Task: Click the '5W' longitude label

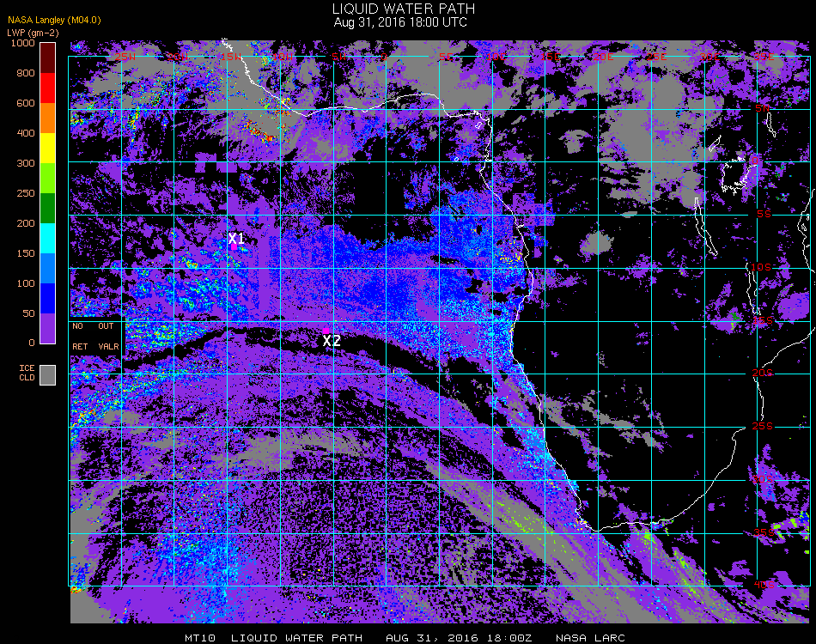Action: (x=339, y=57)
